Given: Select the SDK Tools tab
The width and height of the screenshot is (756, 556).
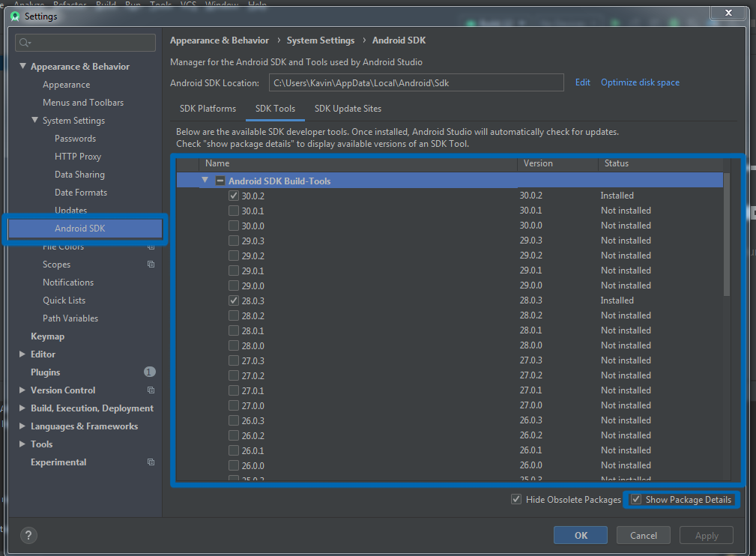Looking at the screenshot, I should coord(275,109).
